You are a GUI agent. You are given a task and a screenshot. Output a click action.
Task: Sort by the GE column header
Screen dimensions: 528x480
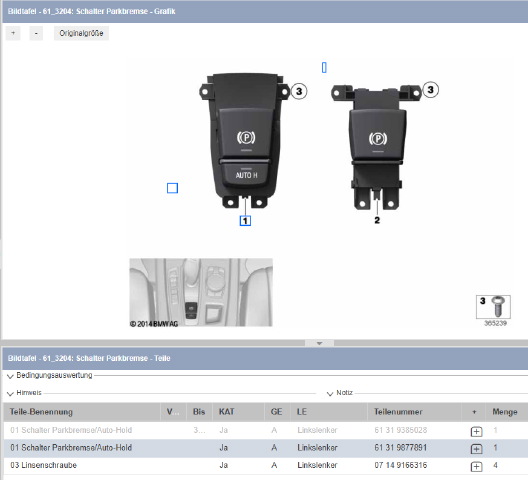(277, 412)
